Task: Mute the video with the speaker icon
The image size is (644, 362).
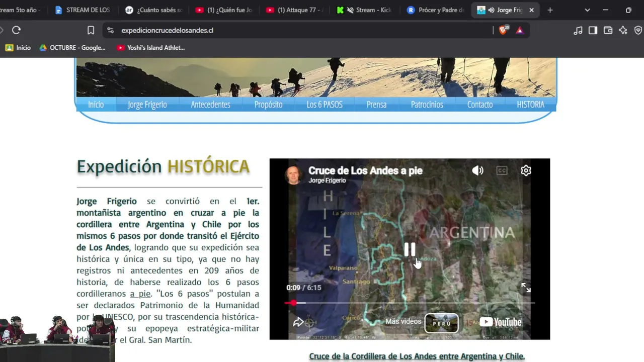Action: (477, 170)
